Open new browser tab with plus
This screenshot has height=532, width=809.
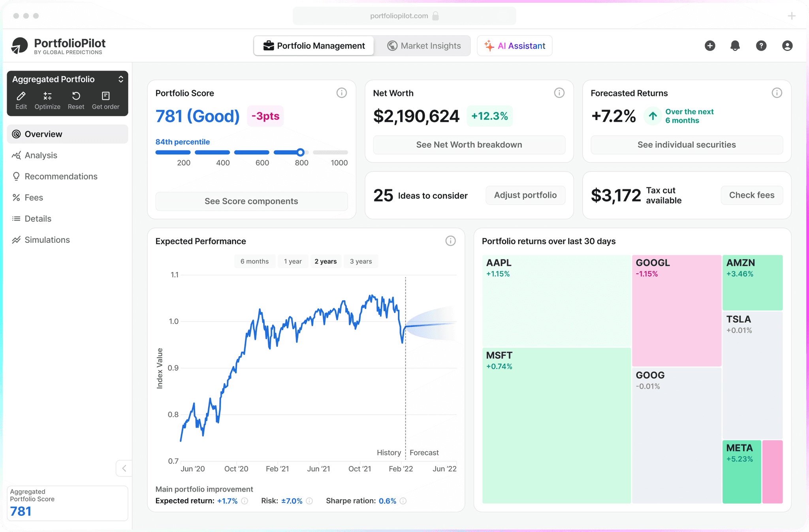[792, 16]
